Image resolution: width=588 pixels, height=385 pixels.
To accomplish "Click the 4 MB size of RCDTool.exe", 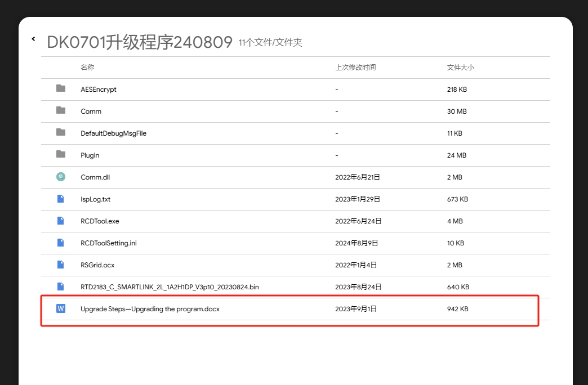I will coord(455,221).
